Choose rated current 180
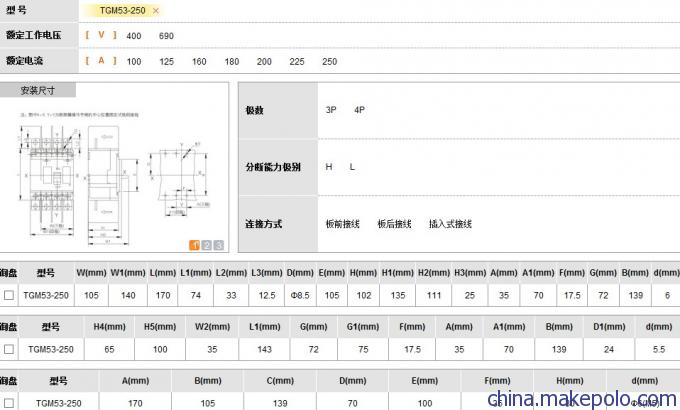The image size is (680, 410). pyautogui.click(x=232, y=62)
